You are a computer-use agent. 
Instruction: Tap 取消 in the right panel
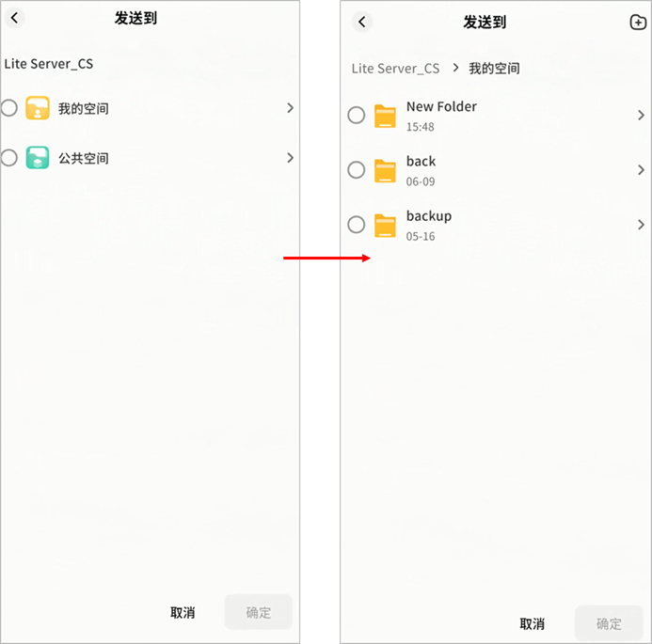tap(532, 623)
